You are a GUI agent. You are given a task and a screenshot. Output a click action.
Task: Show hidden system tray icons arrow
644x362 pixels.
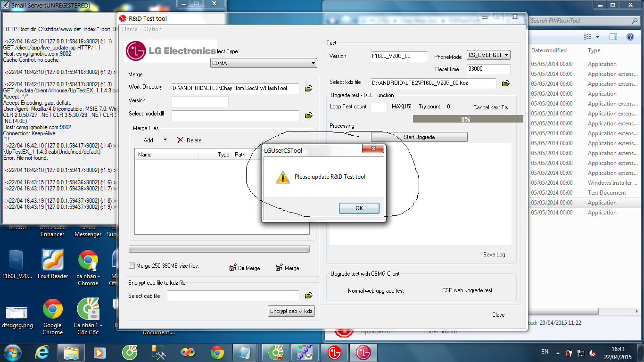tap(559, 353)
